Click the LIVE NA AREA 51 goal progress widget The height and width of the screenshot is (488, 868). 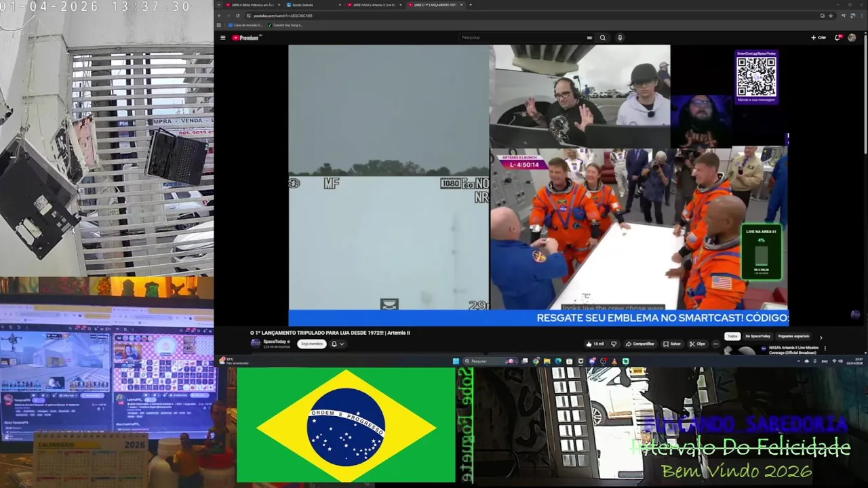(762, 252)
